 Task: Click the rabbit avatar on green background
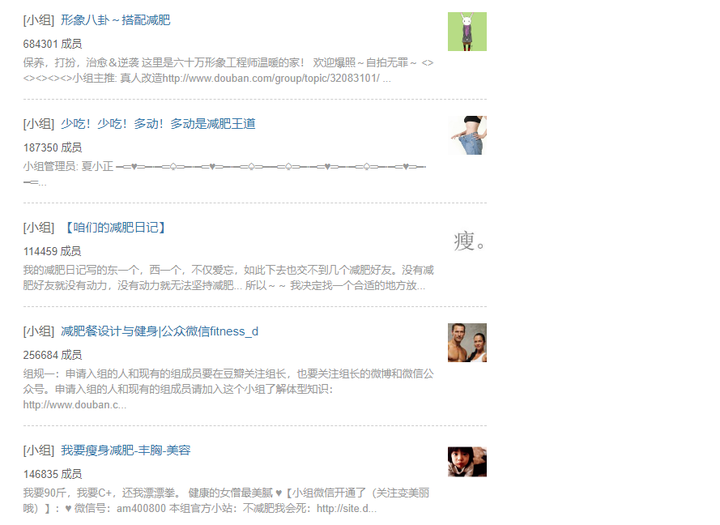coord(467,32)
